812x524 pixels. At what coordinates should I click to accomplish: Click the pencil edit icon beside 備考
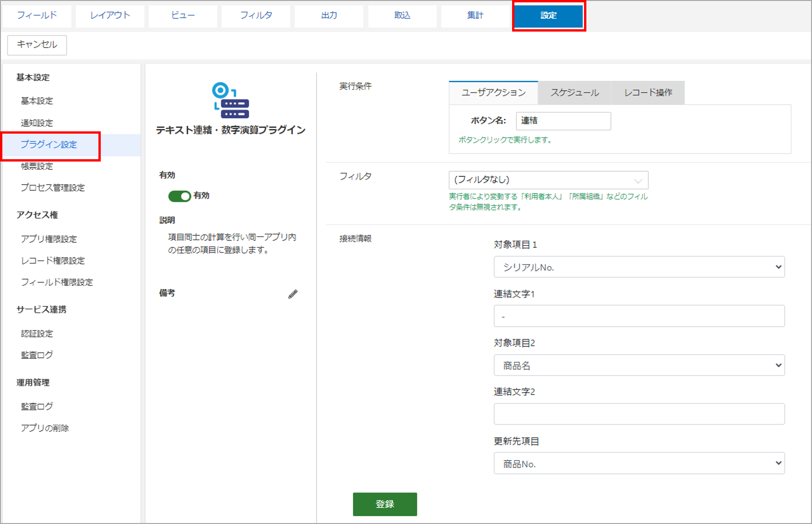292,294
